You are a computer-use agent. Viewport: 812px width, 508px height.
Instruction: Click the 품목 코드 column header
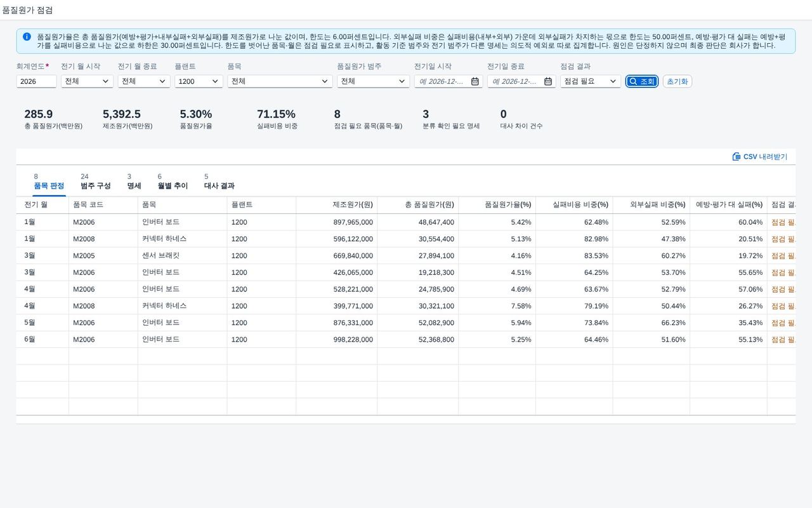tap(103, 204)
